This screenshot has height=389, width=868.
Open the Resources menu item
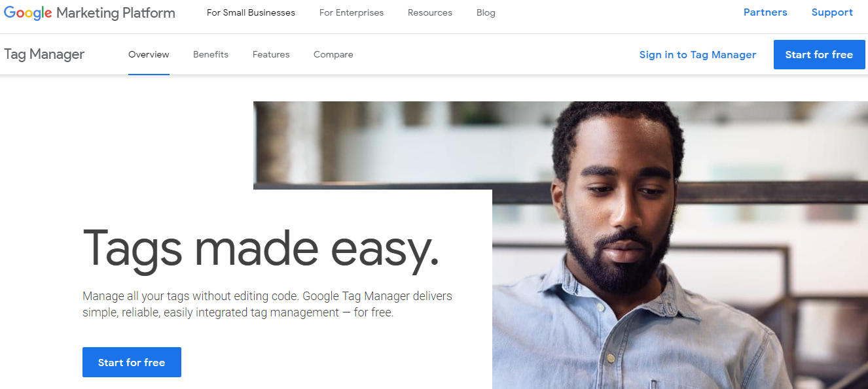(x=430, y=12)
